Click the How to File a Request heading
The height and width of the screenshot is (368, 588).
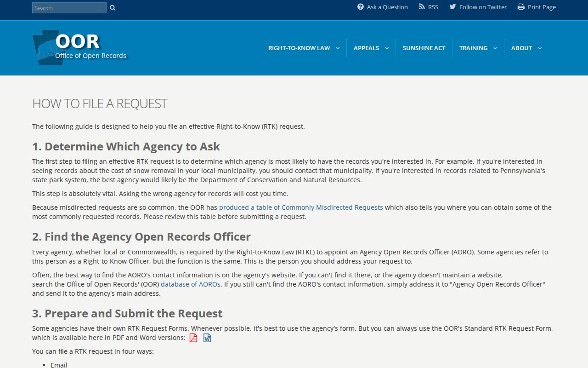click(x=100, y=103)
